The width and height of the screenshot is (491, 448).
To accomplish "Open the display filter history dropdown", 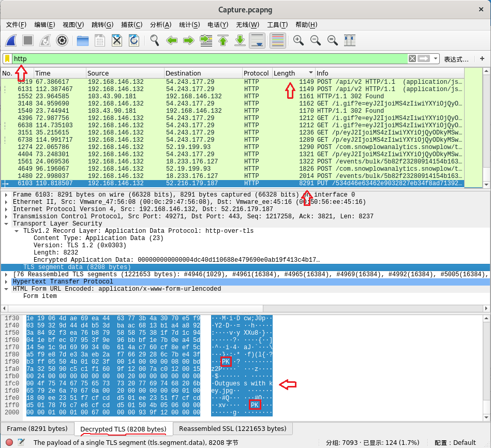I will [x=436, y=58].
